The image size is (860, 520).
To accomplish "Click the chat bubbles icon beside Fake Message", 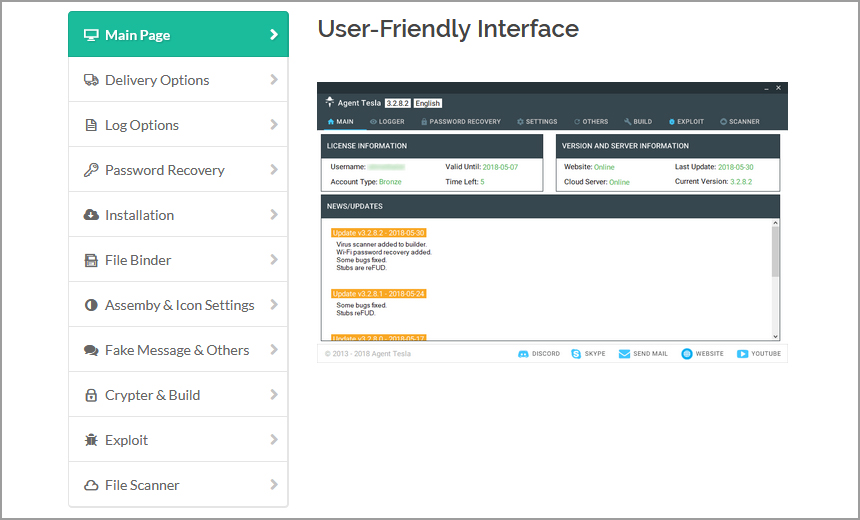I will click(x=91, y=350).
